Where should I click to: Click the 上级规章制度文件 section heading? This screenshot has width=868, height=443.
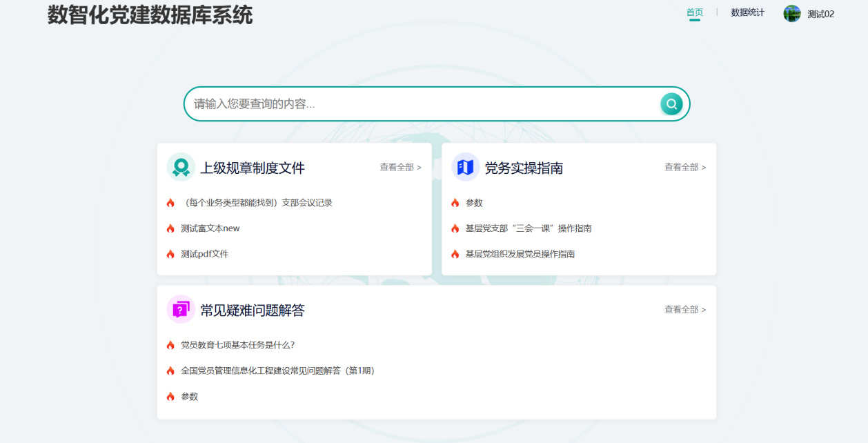[253, 168]
